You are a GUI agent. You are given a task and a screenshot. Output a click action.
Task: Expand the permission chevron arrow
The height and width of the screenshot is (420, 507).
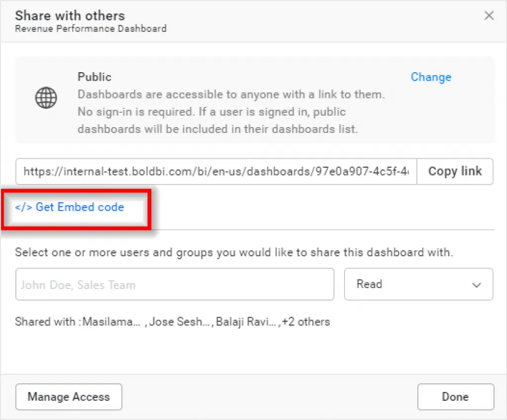pyautogui.click(x=476, y=285)
